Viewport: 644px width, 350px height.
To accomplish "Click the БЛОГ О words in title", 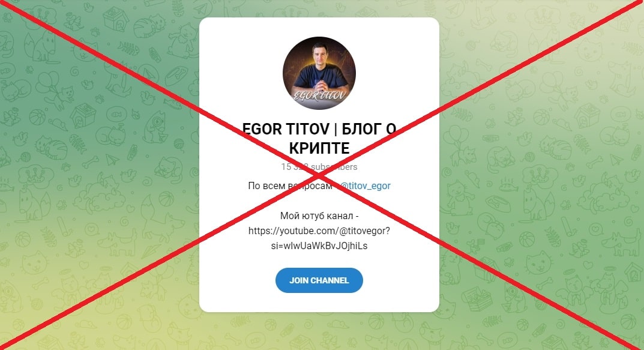I will click(x=369, y=129).
